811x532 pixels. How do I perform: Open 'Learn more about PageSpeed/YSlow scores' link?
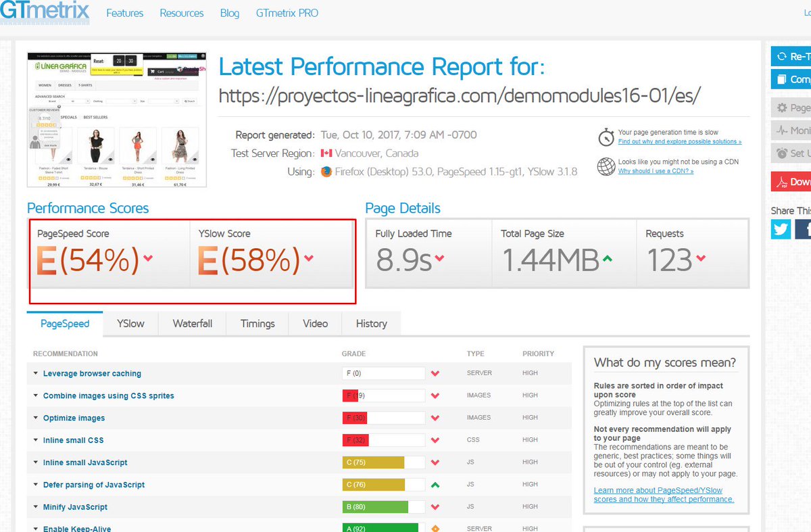(x=664, y=495)
